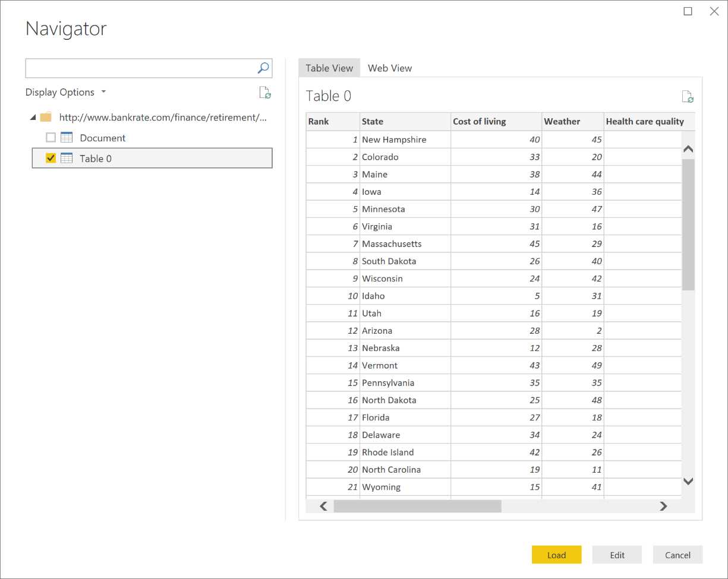Collapse the bankrate.com URL tree node
This screenshot has width=728, height=579.
33,117
